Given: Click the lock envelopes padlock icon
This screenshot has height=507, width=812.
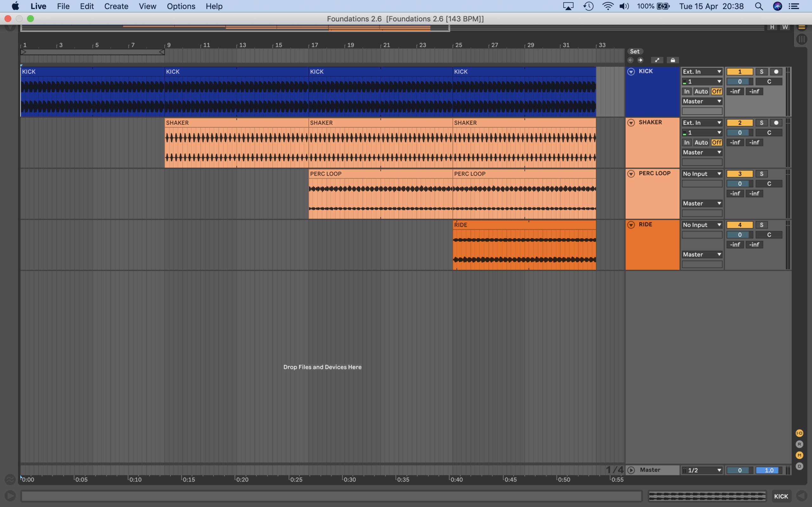Looking at the screenshot, I should point(672,60).
